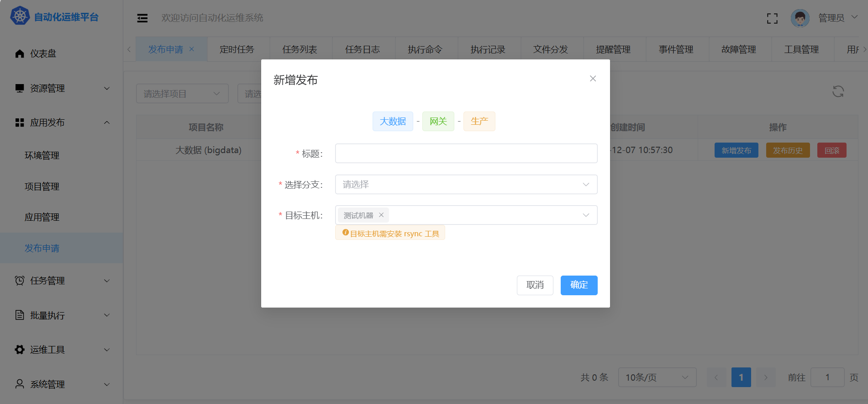Click the 发布历史 button in table row
The height and width of the screenshot is (404, 868).
click(788, 150)
